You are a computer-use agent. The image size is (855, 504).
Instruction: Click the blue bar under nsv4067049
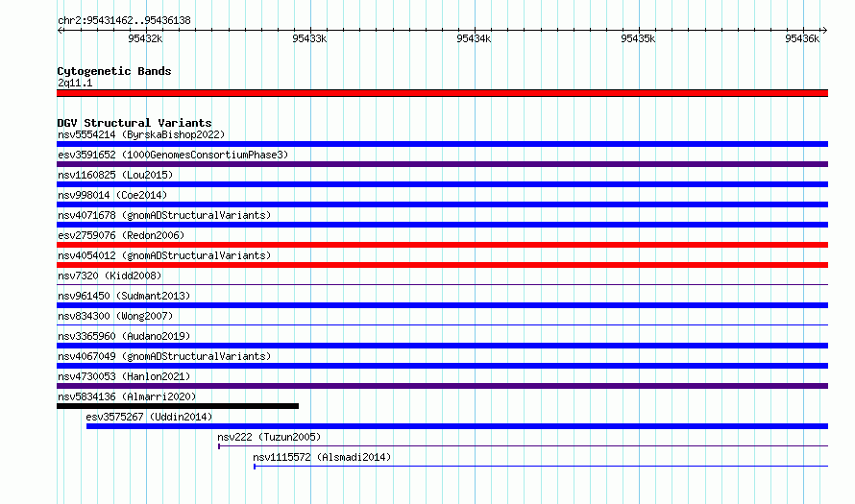pos(442,366)
